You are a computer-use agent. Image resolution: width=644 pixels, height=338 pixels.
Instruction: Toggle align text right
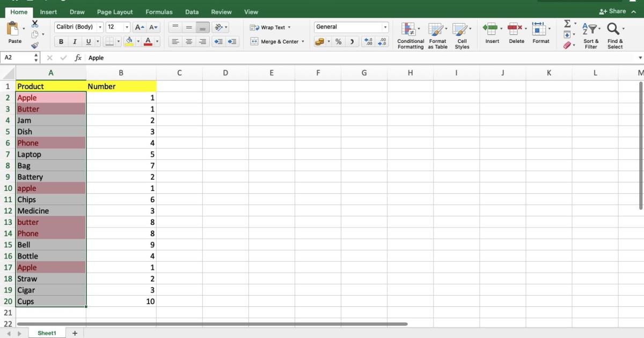[203, 41]
